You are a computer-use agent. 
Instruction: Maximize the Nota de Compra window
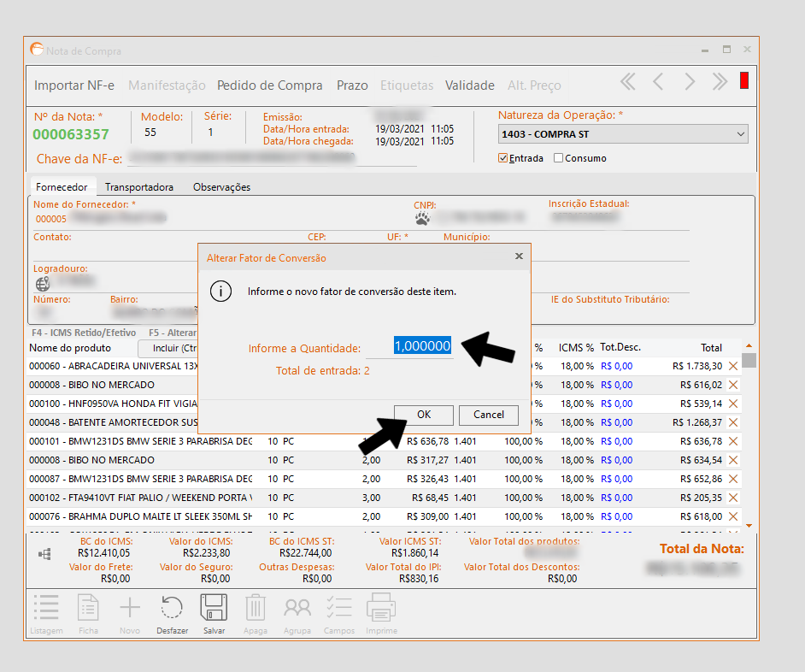pyautogui.click(x=726, y=50)
